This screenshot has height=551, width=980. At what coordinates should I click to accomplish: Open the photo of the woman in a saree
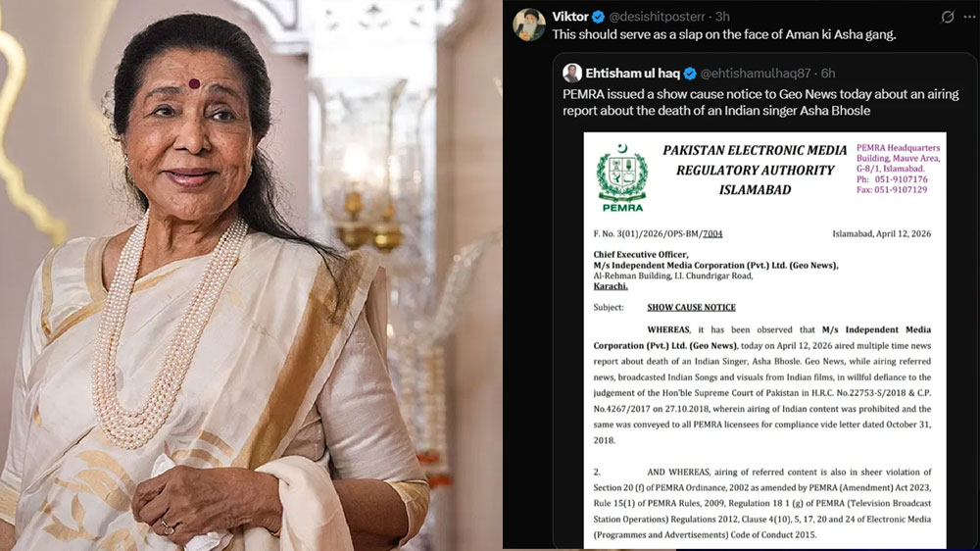tap(251, 275)
